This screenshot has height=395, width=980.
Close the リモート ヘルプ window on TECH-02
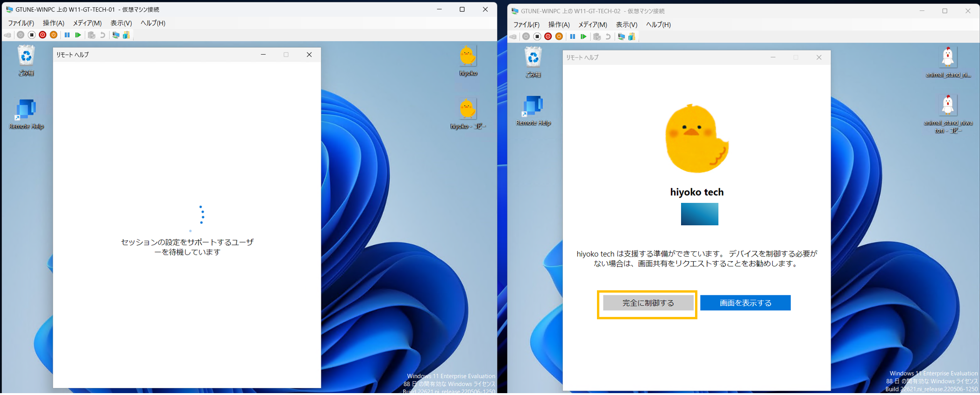(x=818, y=57)
